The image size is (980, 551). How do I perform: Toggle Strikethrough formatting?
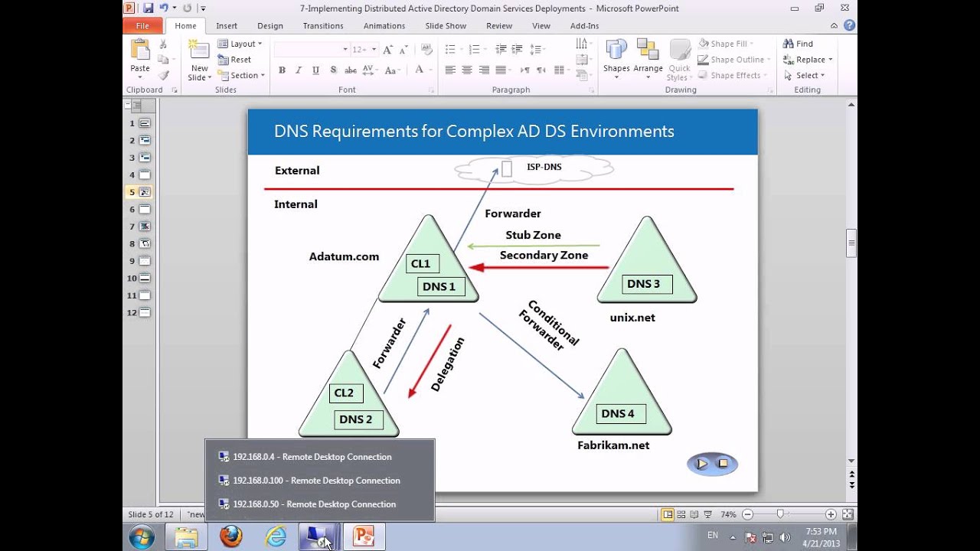[351, 70]
